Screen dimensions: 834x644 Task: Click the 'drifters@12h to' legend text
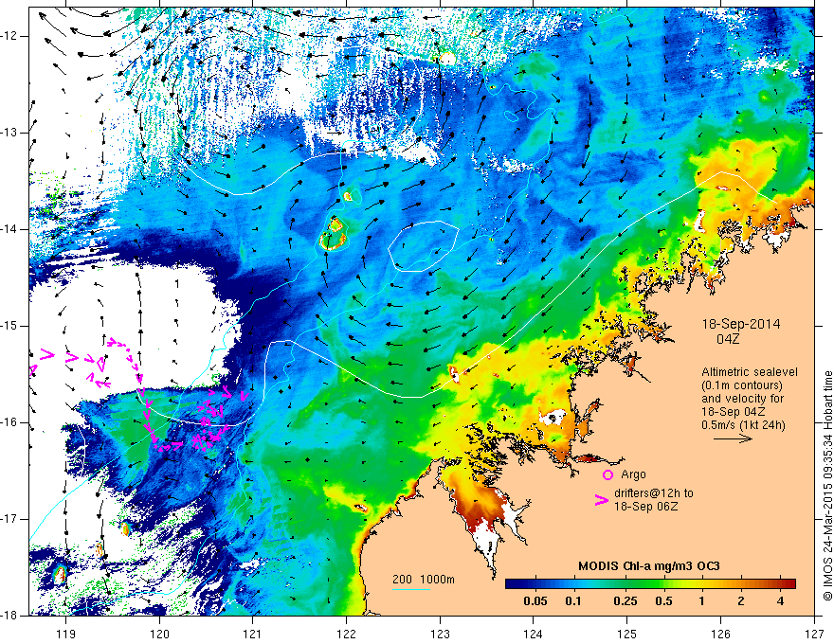[x=654, y=493]
